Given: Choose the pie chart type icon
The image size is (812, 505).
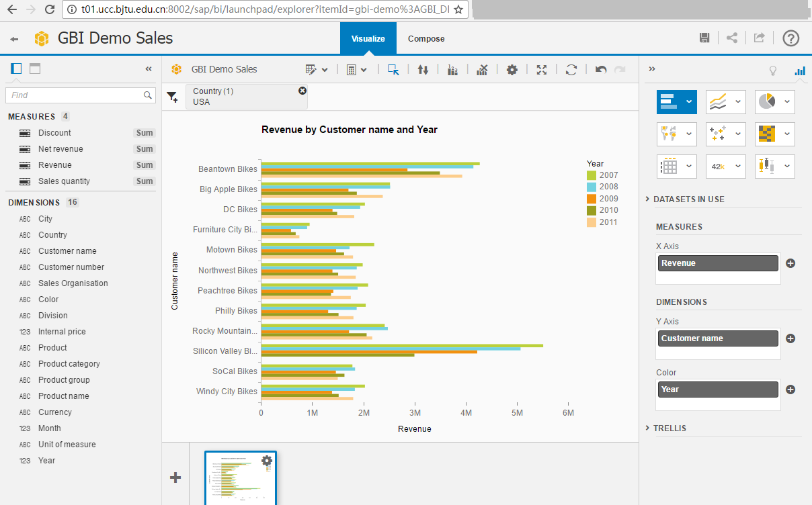Looking at the screenshot, I should [767, 102].
